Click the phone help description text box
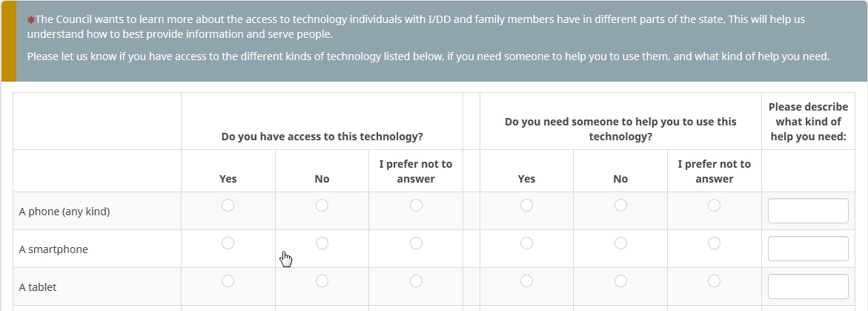Viewport: 868px width, 311px height. click(x=808, y=211)
